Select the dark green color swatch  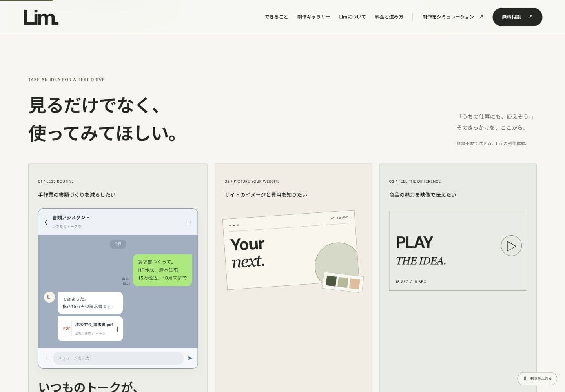331,281
